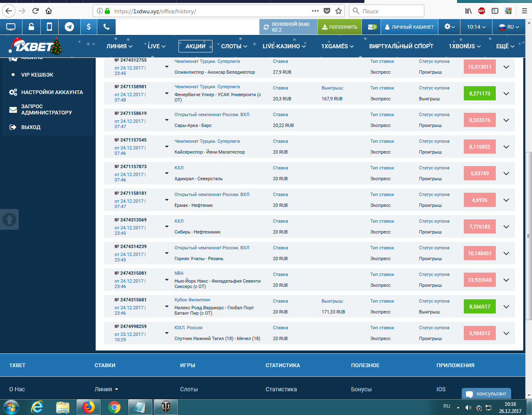Screen dimensions: 532x415
Task: Click the консультант chat widget
Action: pos(486,394)
